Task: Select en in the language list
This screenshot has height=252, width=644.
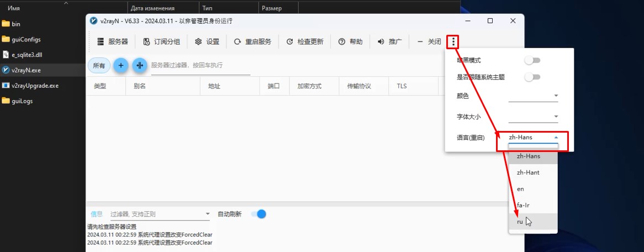Action: 533,188
